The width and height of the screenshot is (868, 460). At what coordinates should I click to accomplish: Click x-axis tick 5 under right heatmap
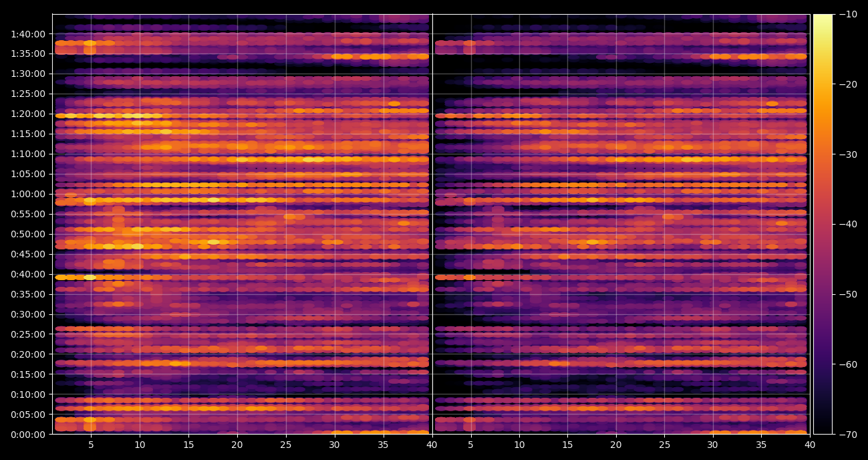coord(470,444)
